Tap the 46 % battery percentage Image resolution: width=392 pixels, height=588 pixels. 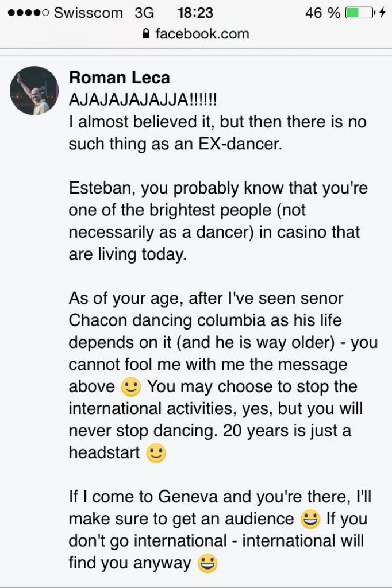(322, 13)
